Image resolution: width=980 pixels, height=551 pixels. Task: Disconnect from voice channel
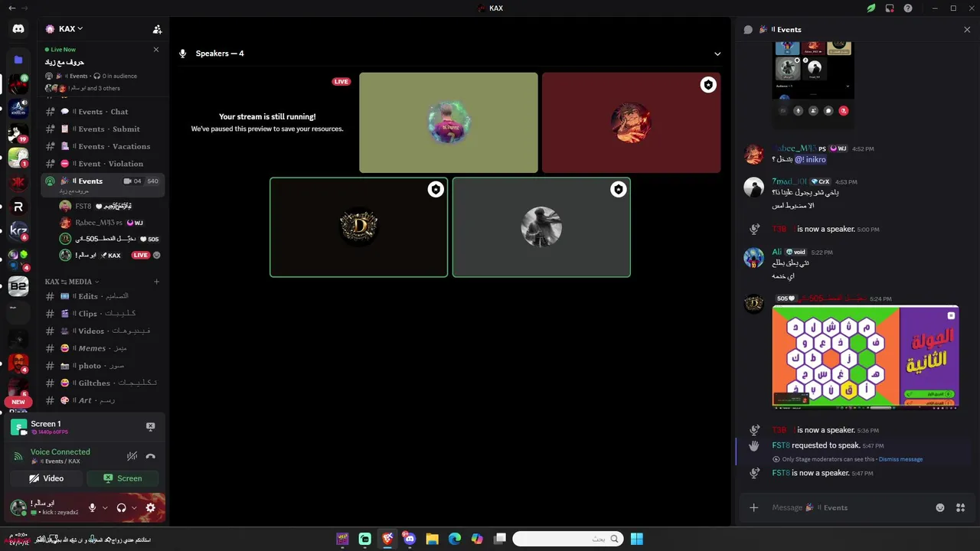point(151,456)
